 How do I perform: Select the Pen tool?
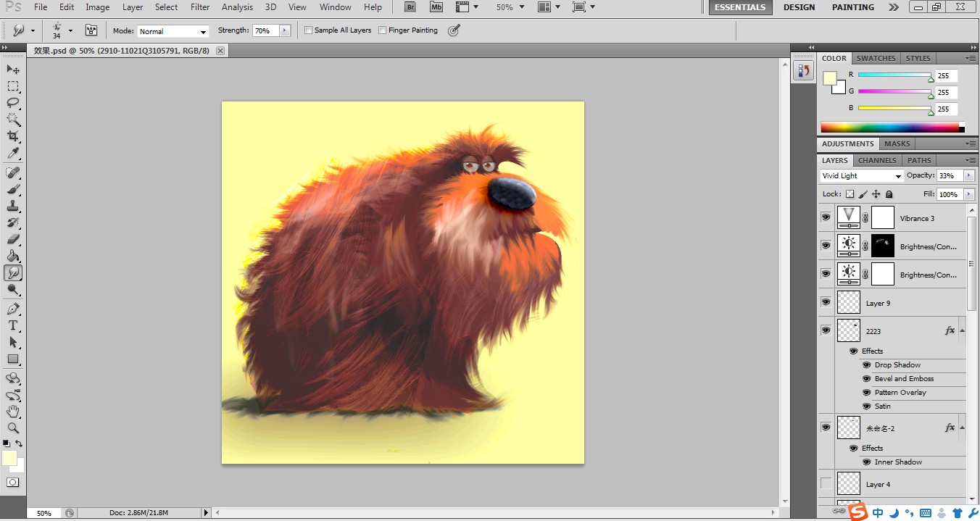click(x=13, y=309)
